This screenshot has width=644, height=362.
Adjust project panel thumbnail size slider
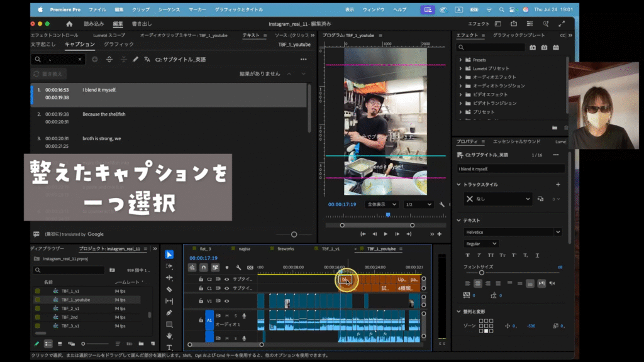pos(83,344)
